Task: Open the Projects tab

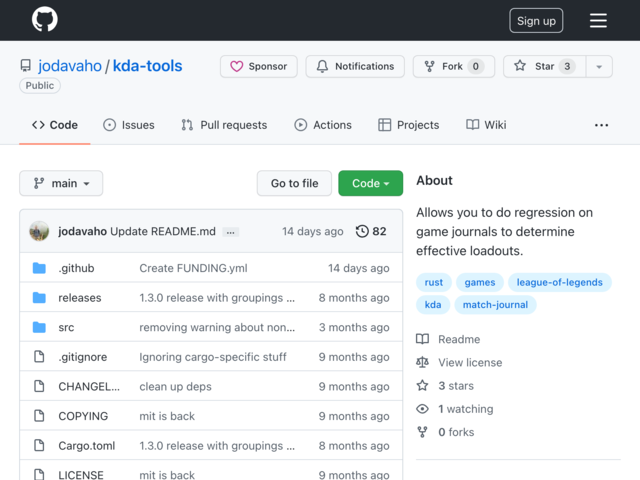Action: (x=409, y=125)
